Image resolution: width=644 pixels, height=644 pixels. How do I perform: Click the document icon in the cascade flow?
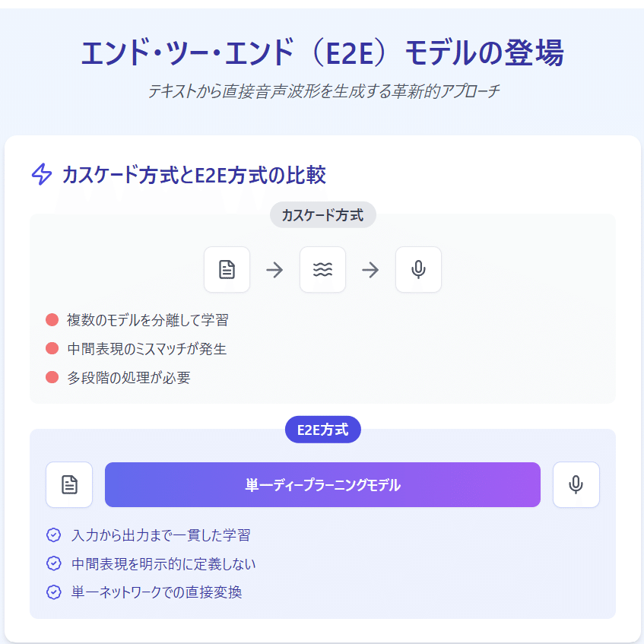pos(227,270)
